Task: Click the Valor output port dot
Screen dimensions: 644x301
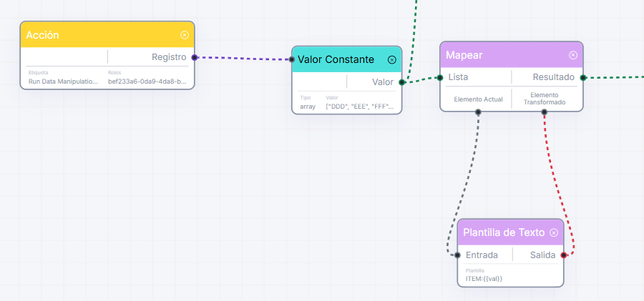Action: [x=401, y=82]
